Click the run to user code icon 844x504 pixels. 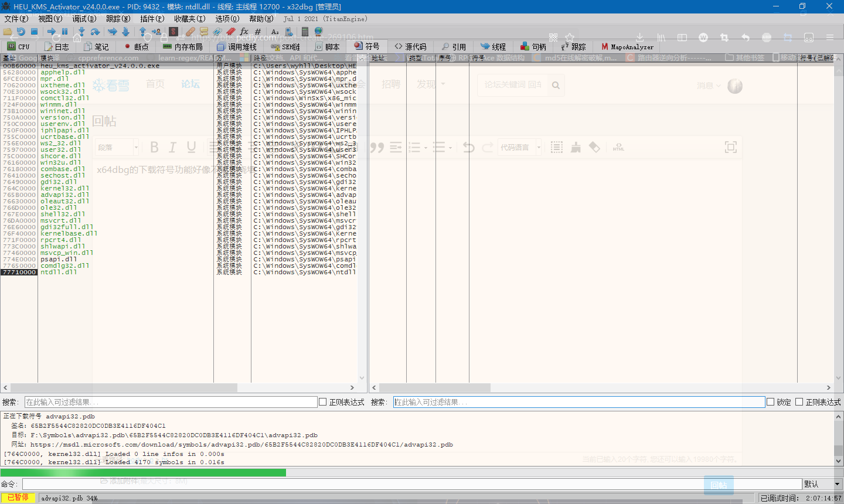click(156, 32)
